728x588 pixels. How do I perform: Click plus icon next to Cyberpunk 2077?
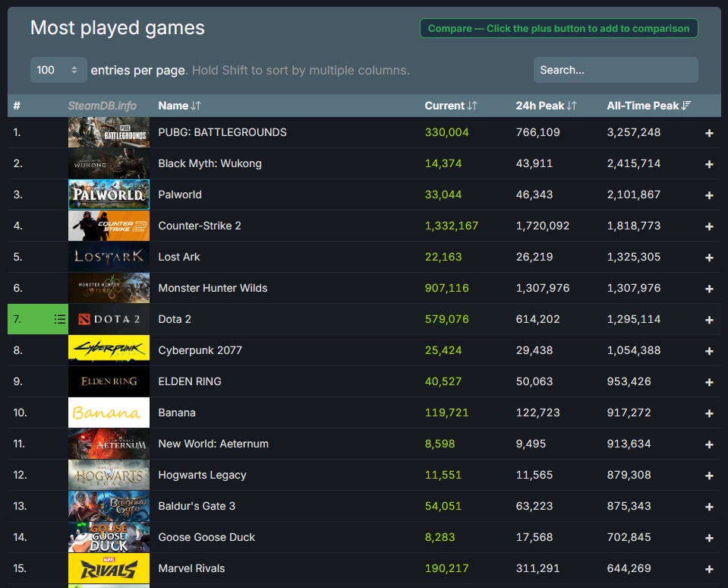(709, 351)
